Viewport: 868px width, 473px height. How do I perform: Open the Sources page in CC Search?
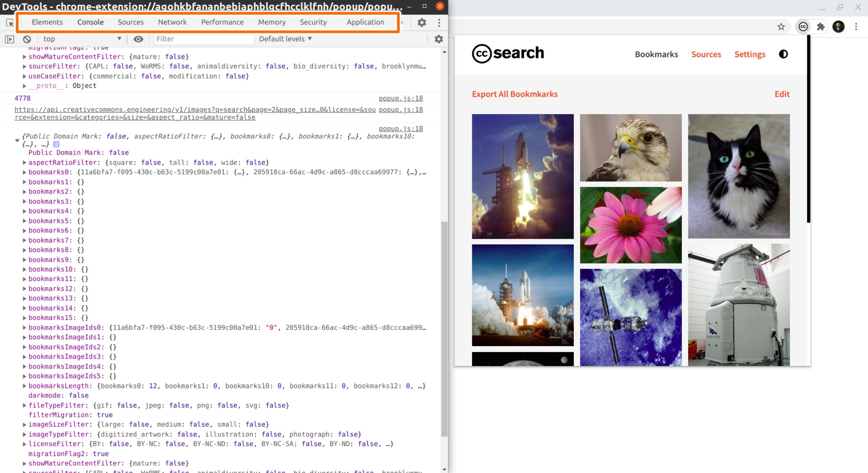[706, 54]
